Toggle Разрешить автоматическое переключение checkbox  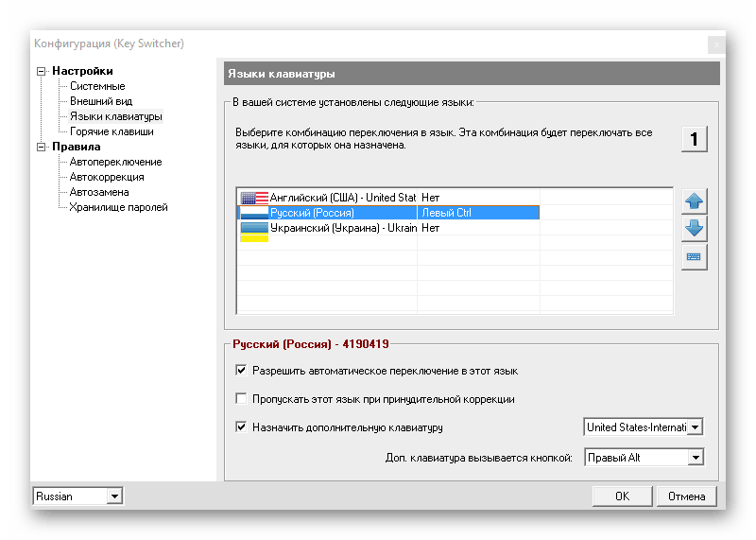tap(241, 371)
